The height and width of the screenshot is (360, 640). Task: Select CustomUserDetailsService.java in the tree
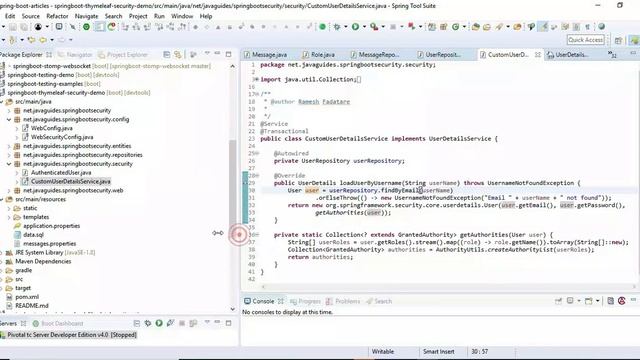coord(71,182)
